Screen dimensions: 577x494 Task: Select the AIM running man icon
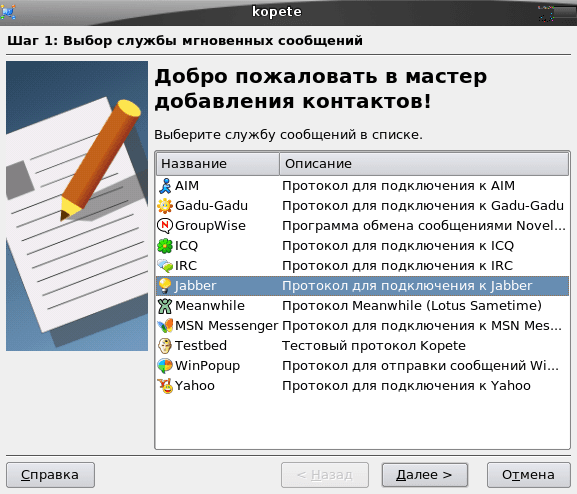(x=165, y=186)
